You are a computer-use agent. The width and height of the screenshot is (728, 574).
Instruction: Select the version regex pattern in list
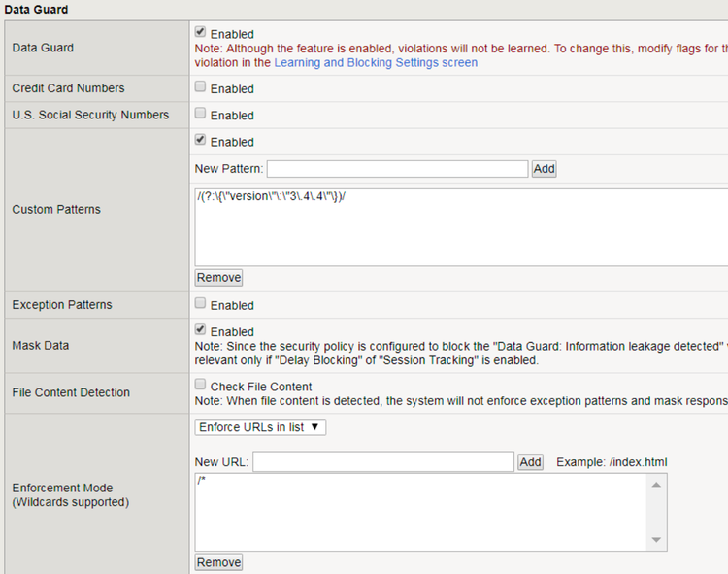point(271,197)
